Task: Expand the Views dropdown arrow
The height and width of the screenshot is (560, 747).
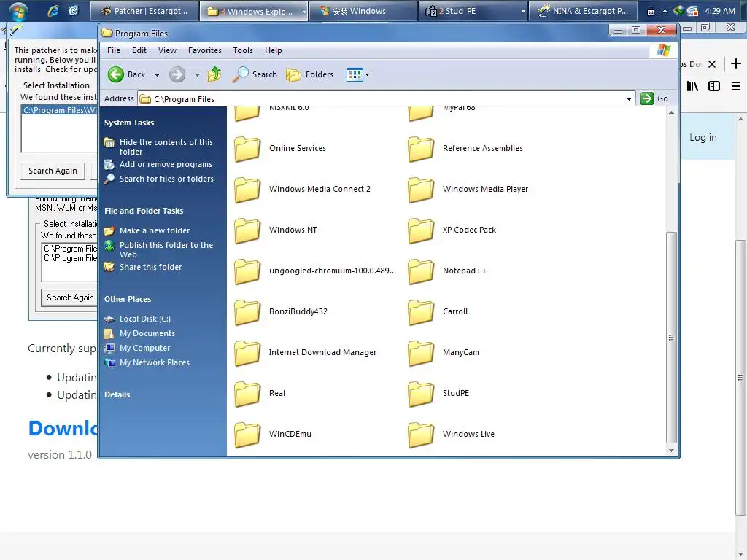Action: (x=368, y=75)
